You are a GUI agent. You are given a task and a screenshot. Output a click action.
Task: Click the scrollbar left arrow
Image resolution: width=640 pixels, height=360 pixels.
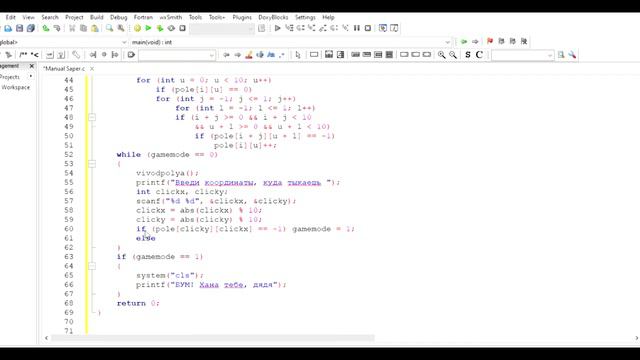click(47, 338)
